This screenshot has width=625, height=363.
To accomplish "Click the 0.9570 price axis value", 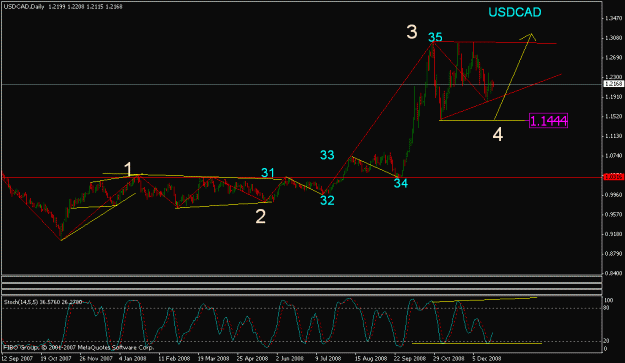I will [613, 214].
